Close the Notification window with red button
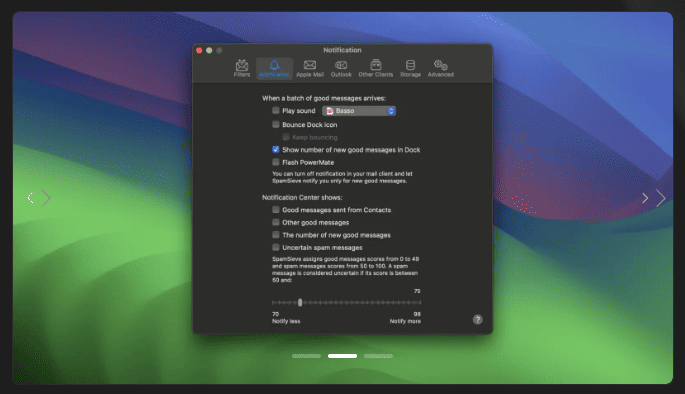Screen dimensions: 685x394 coord(199,50)
